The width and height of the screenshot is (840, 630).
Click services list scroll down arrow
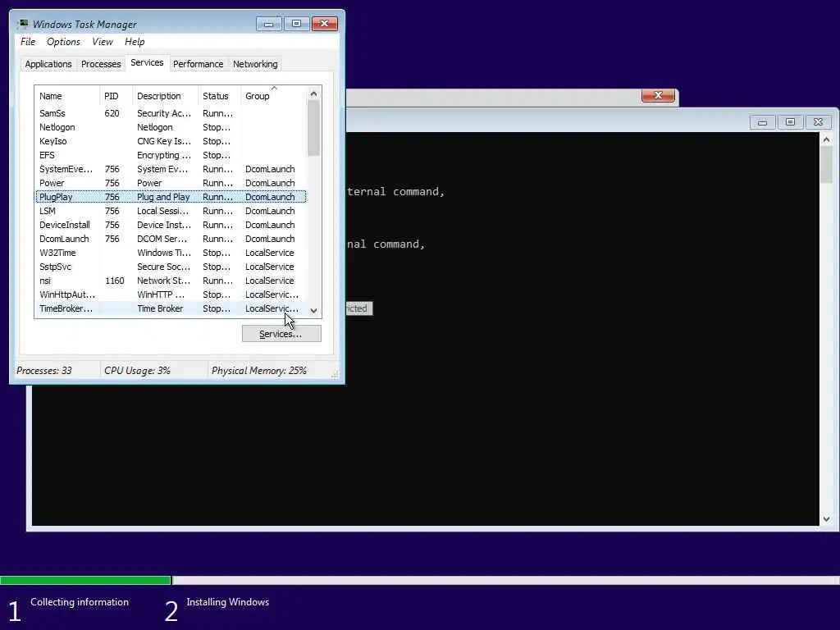[314, 311]
